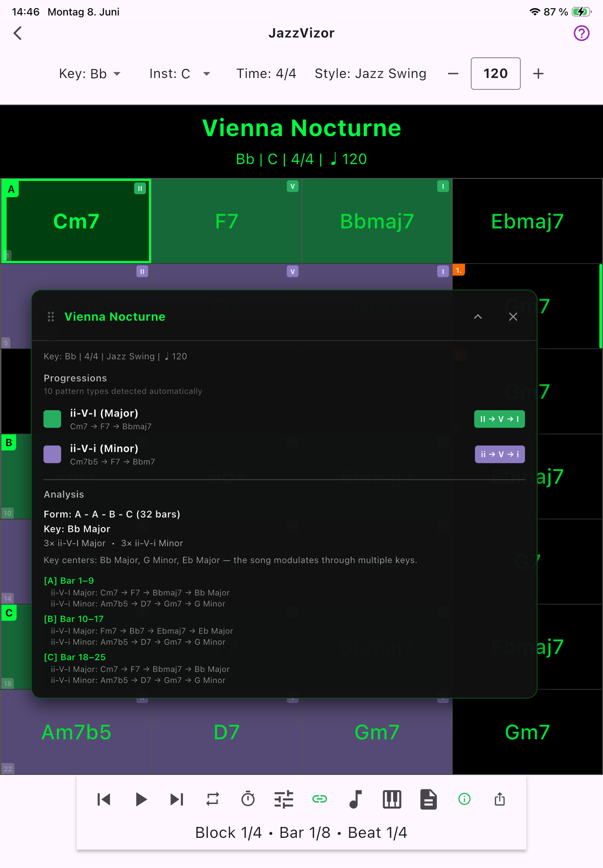Click the music note icon
This screenshot has width=603, height=868.
coord(355,799)
